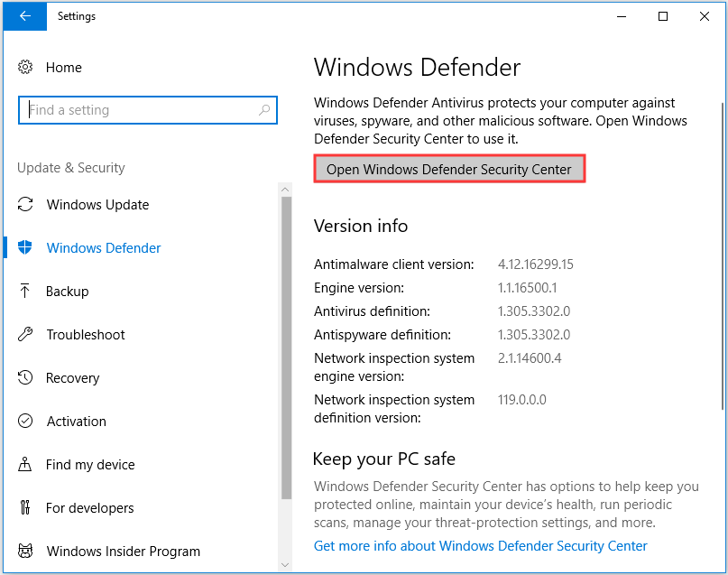Click the antimalware client version value 4.12.16299.15
The width and height of the screenshot is (728, 575).
tap(535, 264)
